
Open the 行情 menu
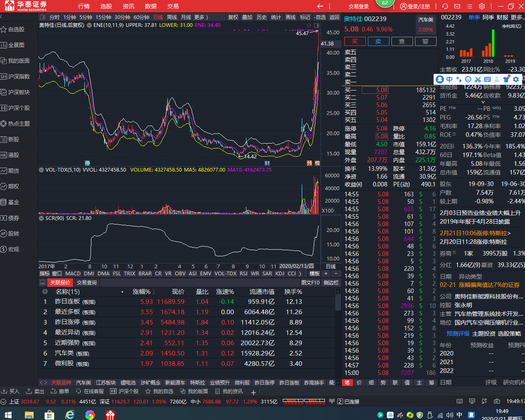(84, 6)
